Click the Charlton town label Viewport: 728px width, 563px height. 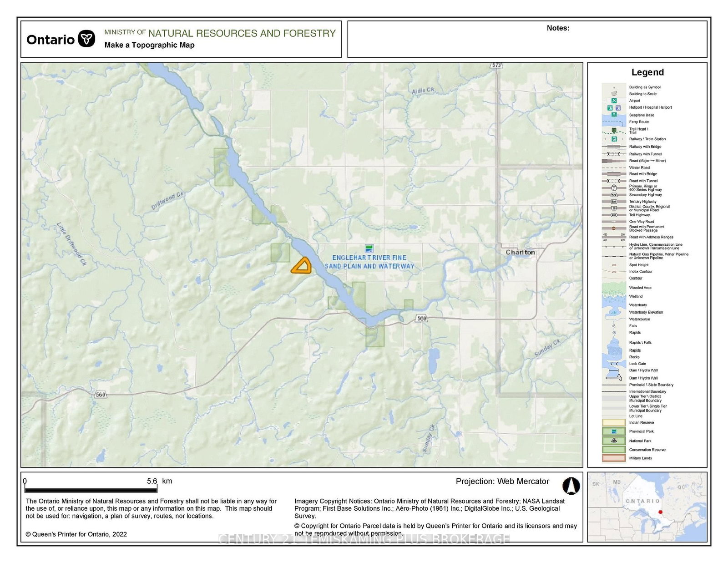[x=520, y=252]
